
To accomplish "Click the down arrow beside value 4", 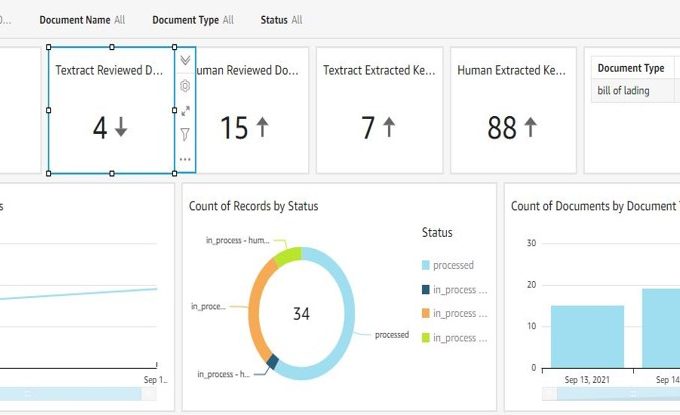I will (x=121, y=128).
